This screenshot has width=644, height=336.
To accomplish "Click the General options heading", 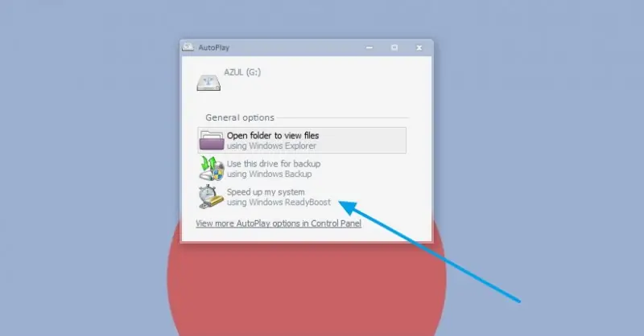I will coord(240,117).
